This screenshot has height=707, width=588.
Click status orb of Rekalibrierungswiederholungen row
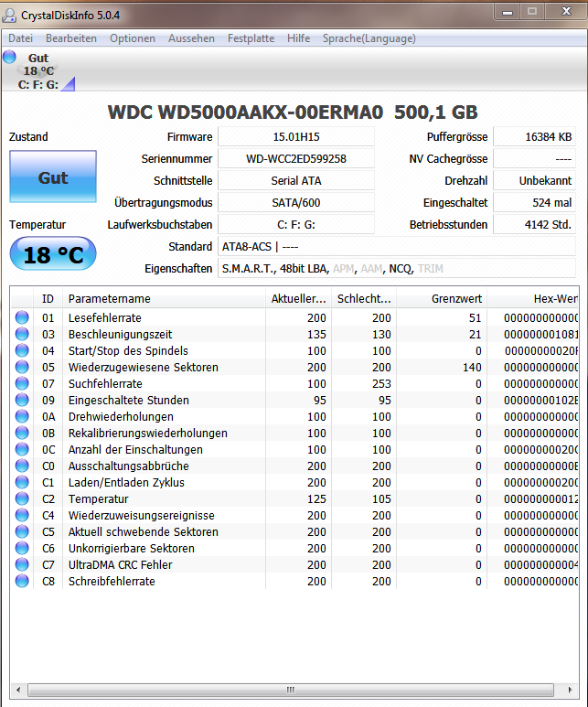(22, 433)
